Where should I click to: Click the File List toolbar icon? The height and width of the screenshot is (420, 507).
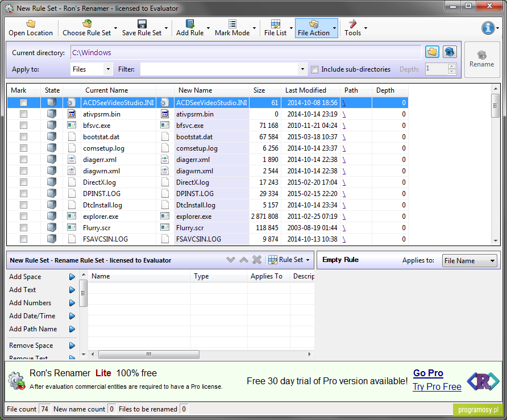point(276,24)
